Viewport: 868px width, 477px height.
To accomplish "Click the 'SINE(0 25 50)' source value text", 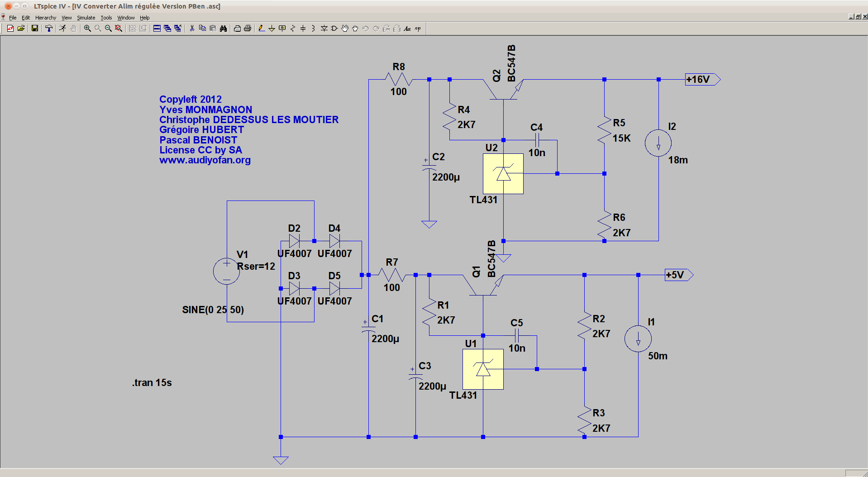I will tap(213, 310).
